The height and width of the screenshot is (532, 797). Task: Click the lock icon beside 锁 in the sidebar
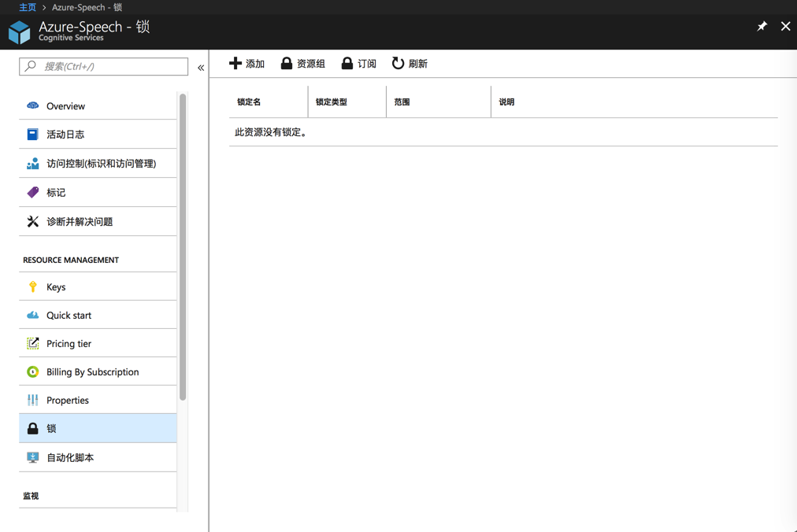(x=32, y=428)
